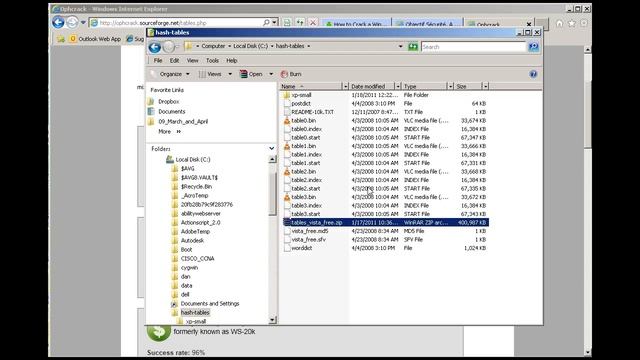This screenshot has width=640, height=360.
Task: Click the Burn toolbar button
Action: tap(291, 74)
